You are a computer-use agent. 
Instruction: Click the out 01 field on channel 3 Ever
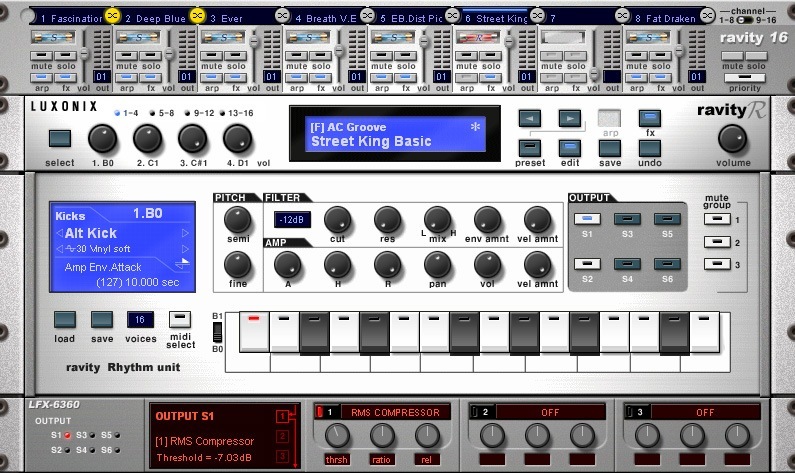click(271, 77)
